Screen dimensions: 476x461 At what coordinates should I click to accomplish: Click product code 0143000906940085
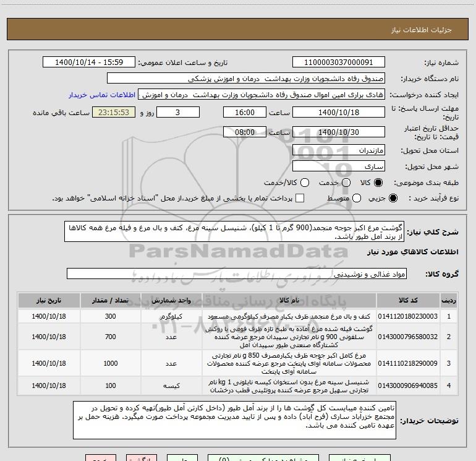[408, 386]
